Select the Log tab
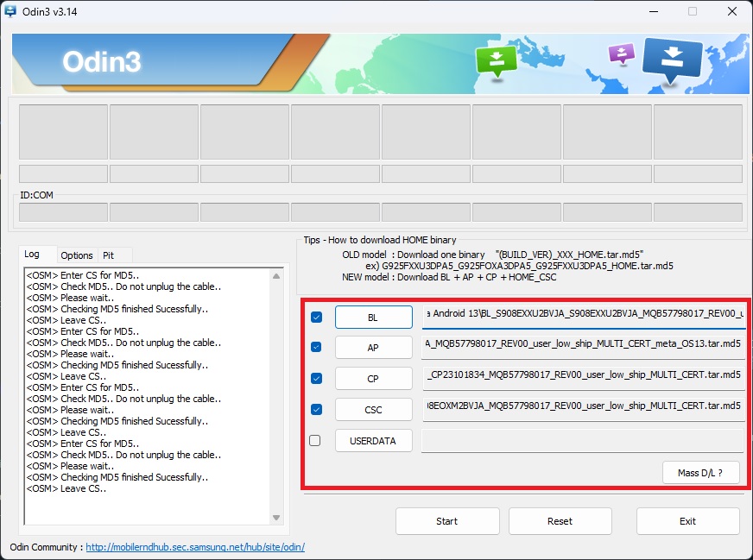 pos(32,255)
